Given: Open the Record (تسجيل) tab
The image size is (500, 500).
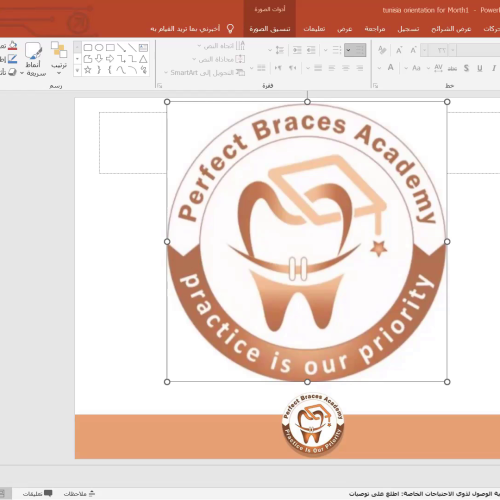Looking at the screenshot, I should pos(408,29).
